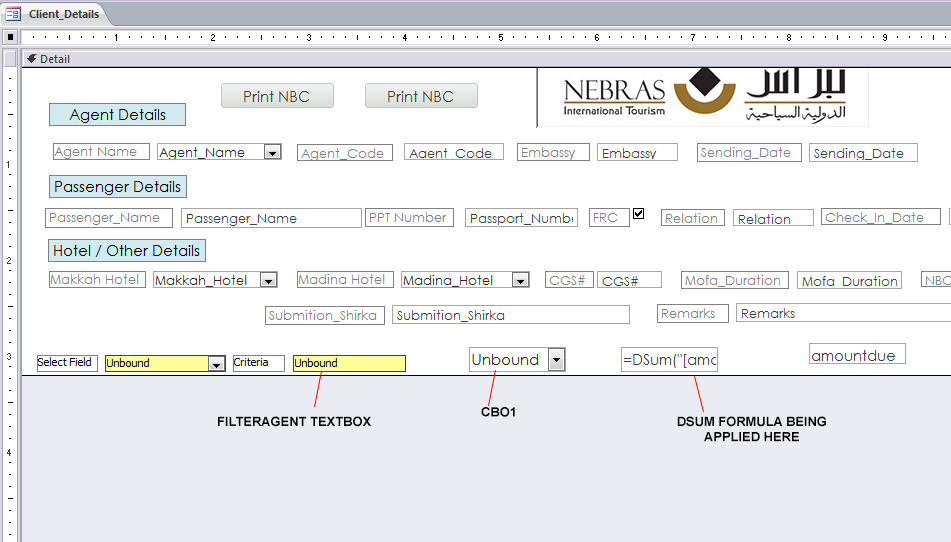Viewport: 951px width, 542px height.
Task: Click the Agent_Code text field
Action: [454, 152]
